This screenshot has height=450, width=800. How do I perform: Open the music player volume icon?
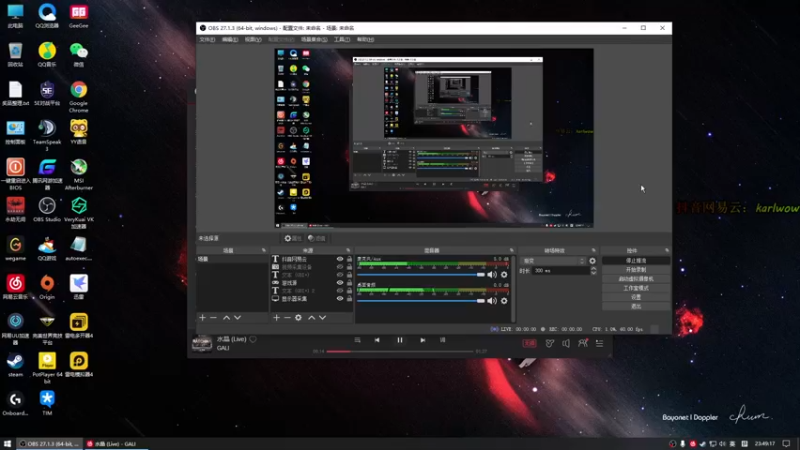tap(566, 343)
